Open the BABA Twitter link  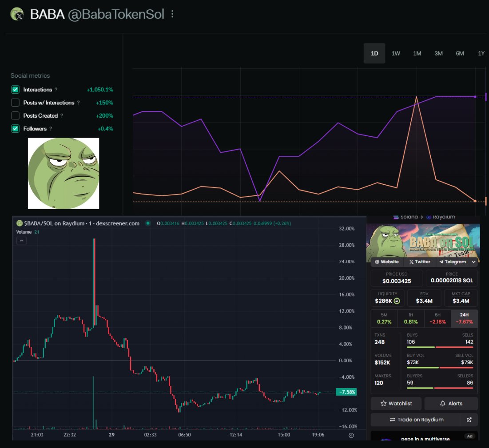[420, 262]
